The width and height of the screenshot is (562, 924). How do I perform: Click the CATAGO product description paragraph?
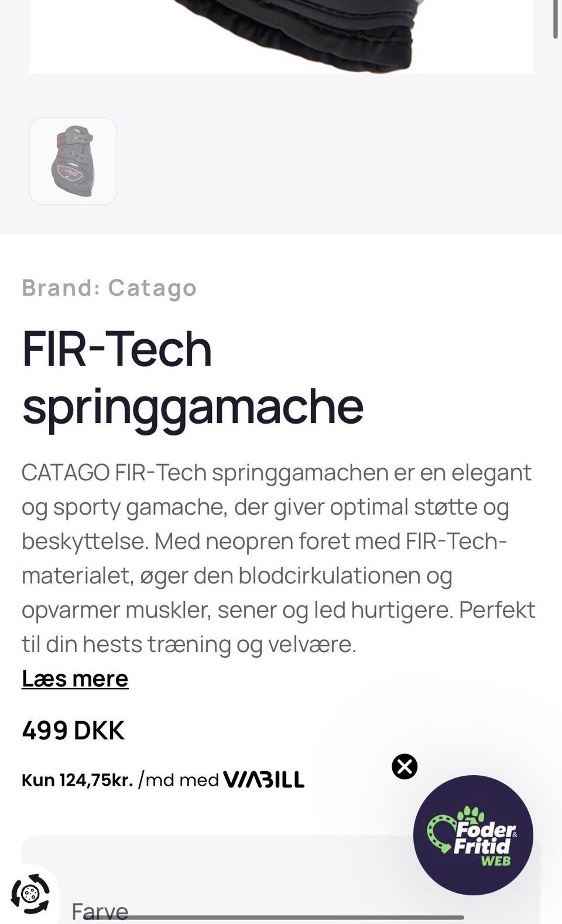tap(278, 558)
